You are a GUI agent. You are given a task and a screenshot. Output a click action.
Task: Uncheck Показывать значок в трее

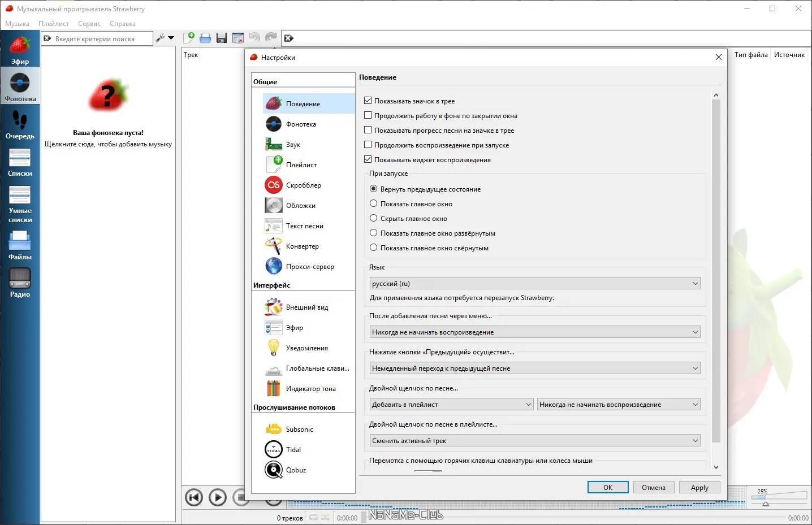368,101
